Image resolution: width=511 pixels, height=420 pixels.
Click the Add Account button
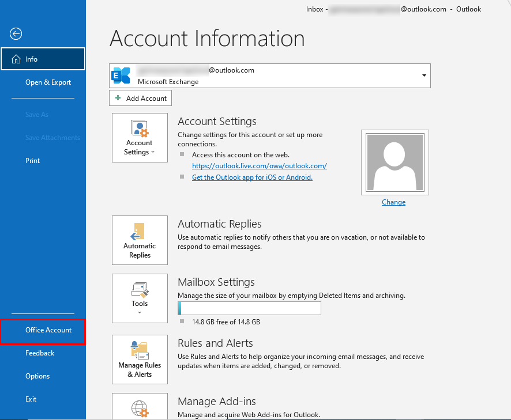pyautogui.click(x=140, y=99)
